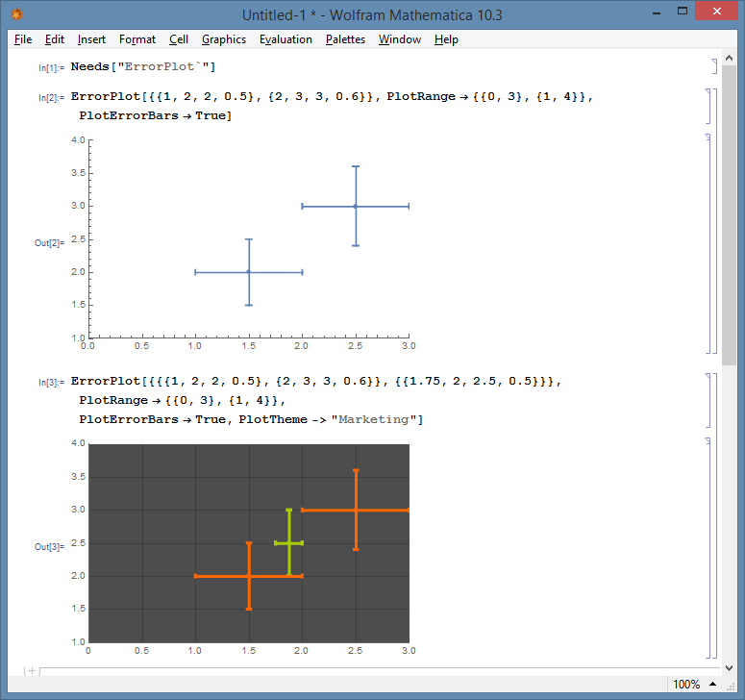Select the dark Marketing theme plot
Screen dimensions: 745x700
tap(249, 543)
